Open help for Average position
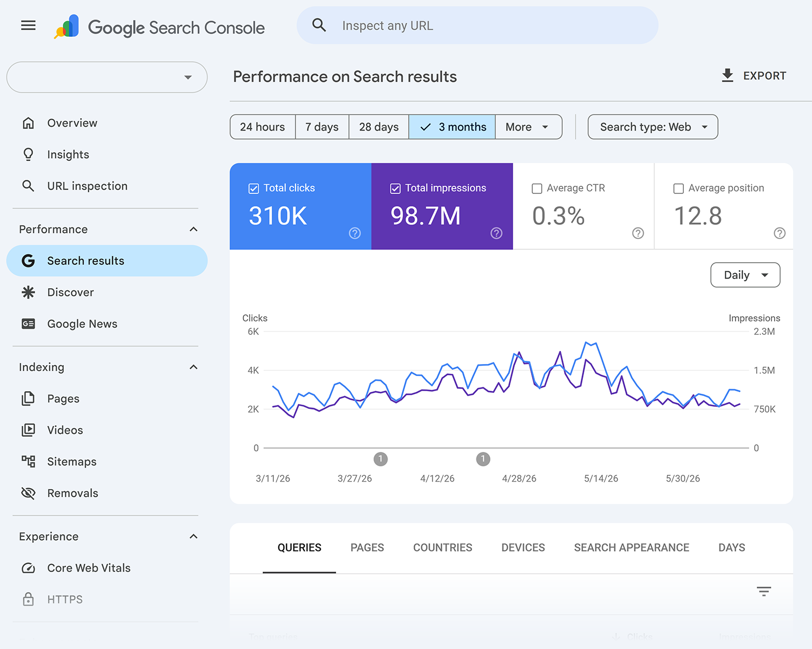The height and width of the screenshot is (649, 812). tap(780, 233)
